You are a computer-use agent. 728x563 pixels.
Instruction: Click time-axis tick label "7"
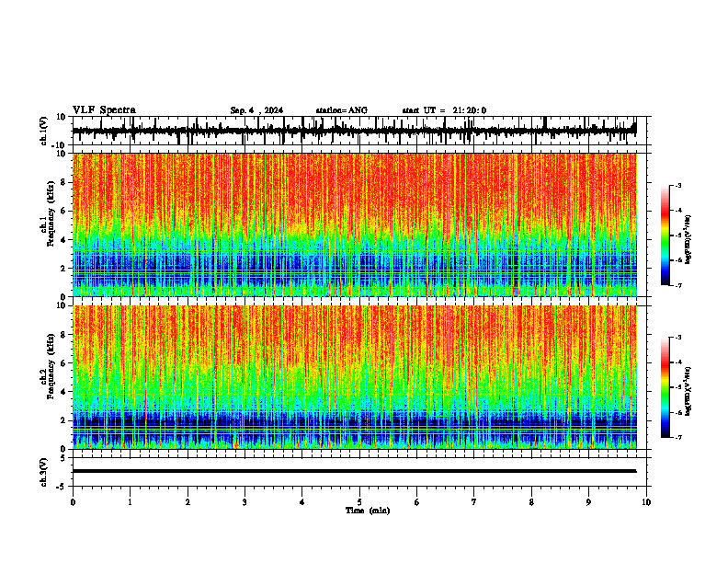(474, 502)
